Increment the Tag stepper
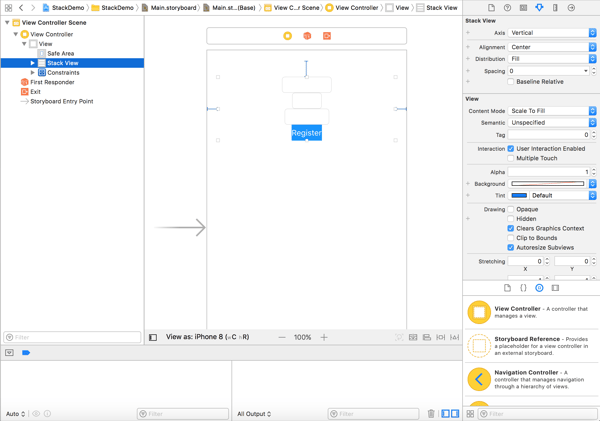The image size is (600, 421). click(593, 133)
